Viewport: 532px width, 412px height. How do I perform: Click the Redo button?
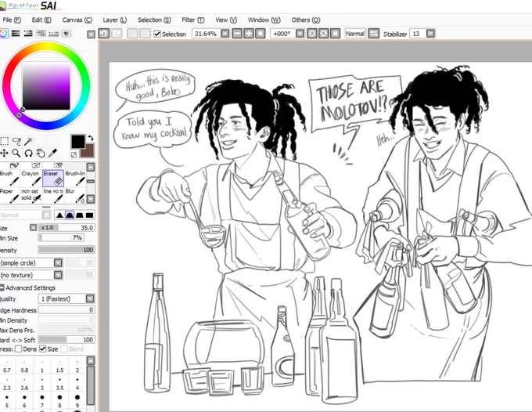tap(117, 34)
